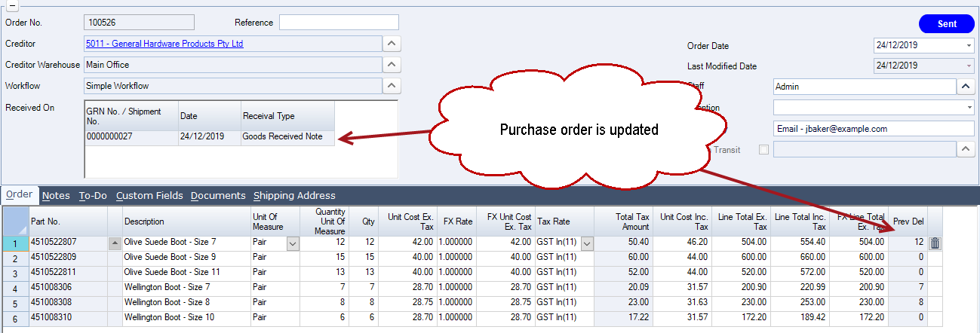Viewport: 980px width, 333px height.
Task: Select row header 4
Action: pyautogui.click(x=15, y=288)
